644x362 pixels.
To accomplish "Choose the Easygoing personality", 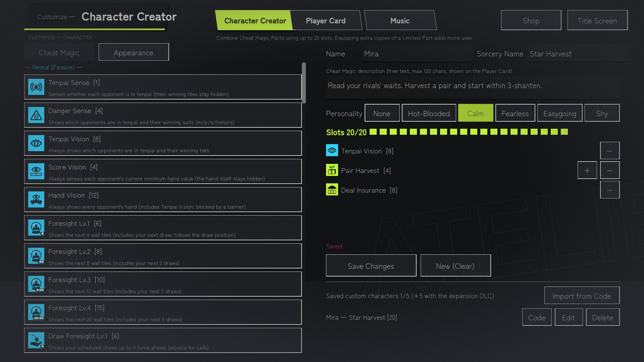I will (x=560, y=113).
